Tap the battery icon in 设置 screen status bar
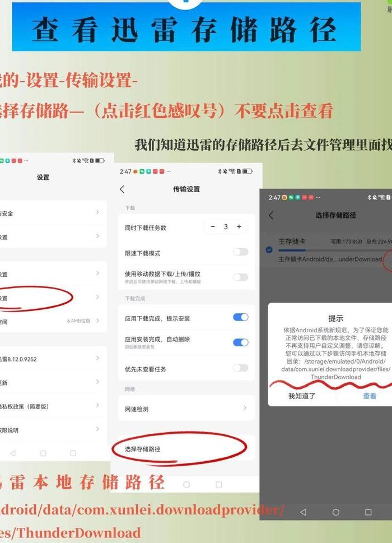 pyautogui.click(x=100, y=160)
